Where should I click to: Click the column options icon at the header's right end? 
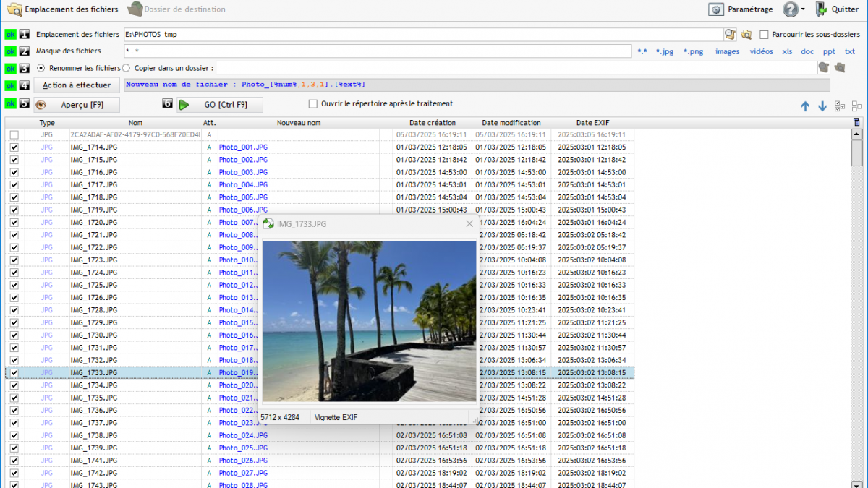pos(857,123)
